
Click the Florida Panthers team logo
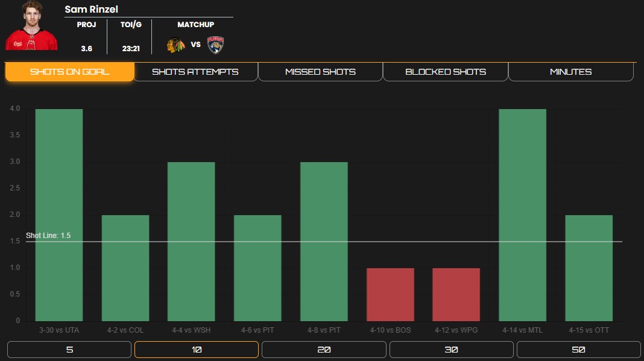[x=215, y=45]
